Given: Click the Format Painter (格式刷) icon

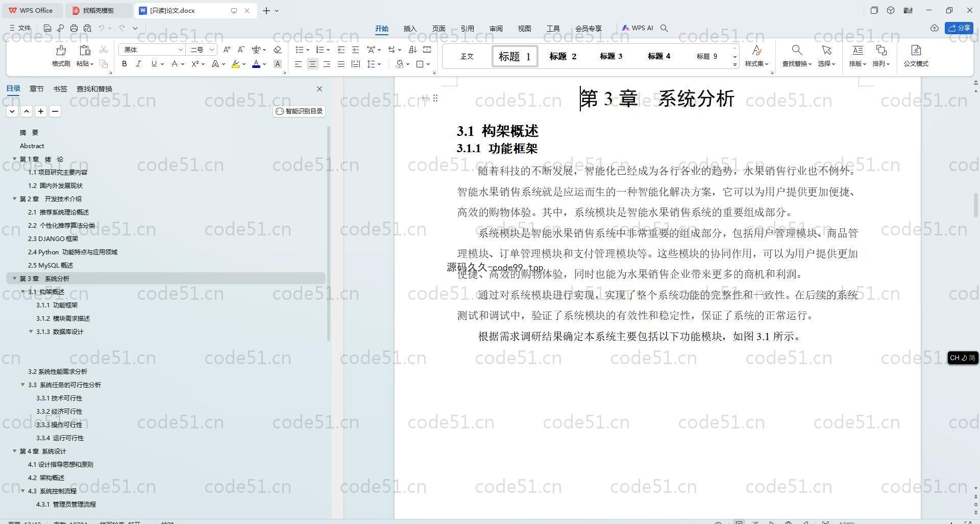Looking at the screenshot, I should tap(61, 50).
